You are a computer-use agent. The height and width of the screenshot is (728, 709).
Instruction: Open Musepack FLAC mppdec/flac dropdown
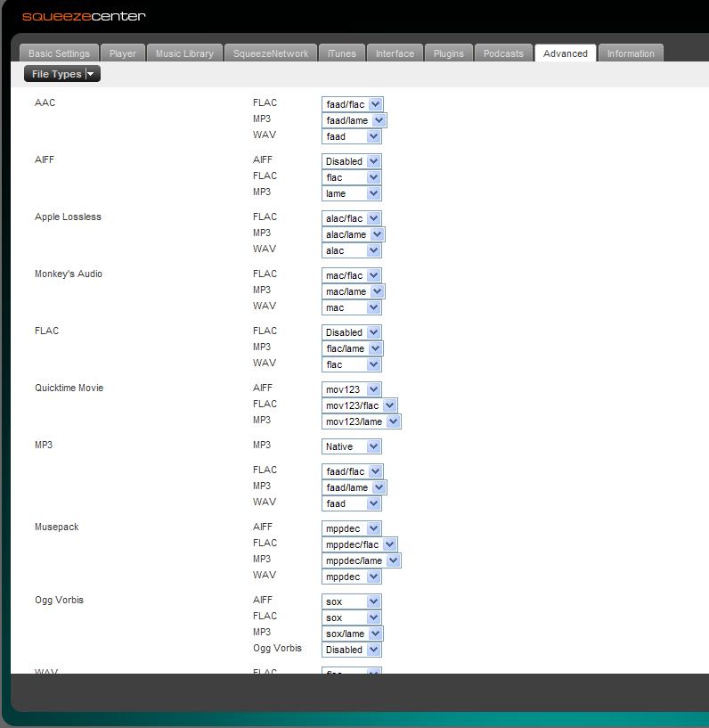pyautogui.click(x=360, y=544)
